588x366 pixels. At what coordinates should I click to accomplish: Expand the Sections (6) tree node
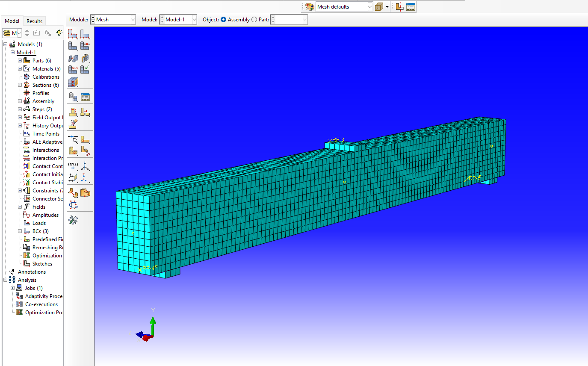(x=20, y=85)
